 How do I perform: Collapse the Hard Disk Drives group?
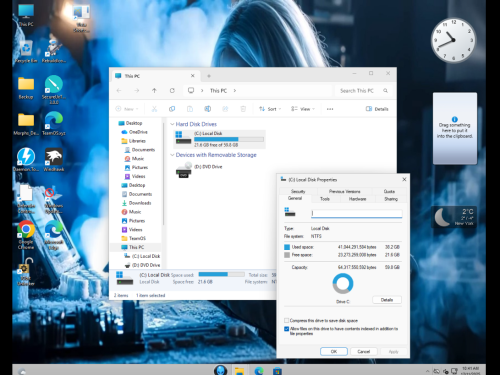[x=172, y=124]
